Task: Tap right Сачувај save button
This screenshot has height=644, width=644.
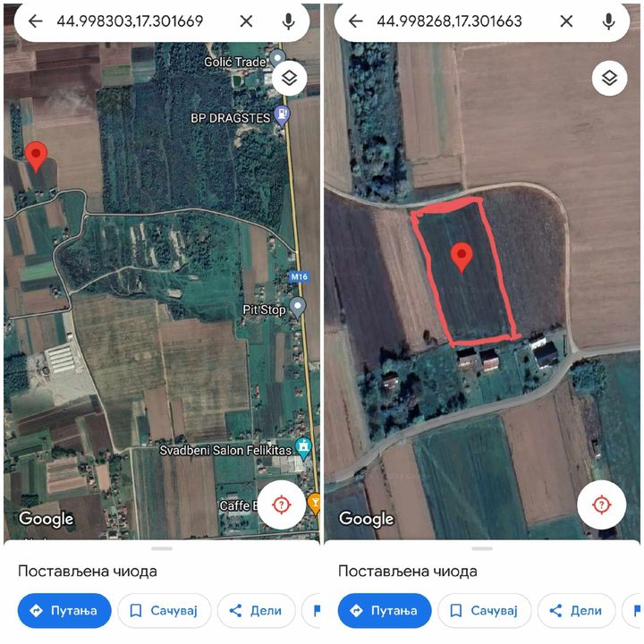Action: pos(485,611)
